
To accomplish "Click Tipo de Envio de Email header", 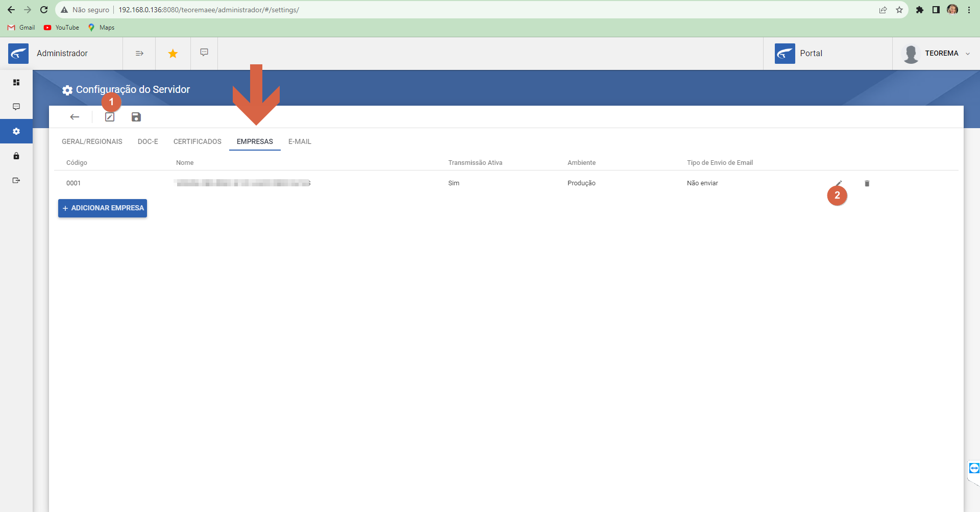I will click(720, 163).
